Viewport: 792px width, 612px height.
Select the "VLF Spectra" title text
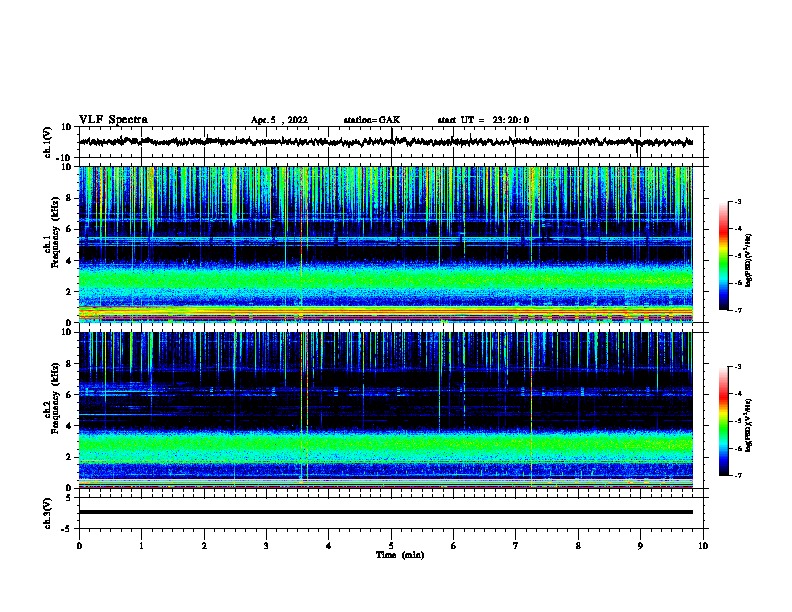(113, 120)
